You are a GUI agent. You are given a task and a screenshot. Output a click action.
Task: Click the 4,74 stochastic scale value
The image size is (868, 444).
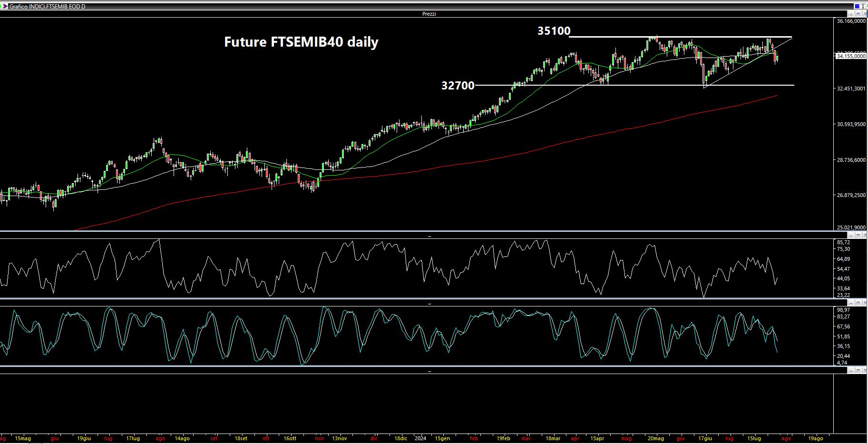click(x=842, y=363)
